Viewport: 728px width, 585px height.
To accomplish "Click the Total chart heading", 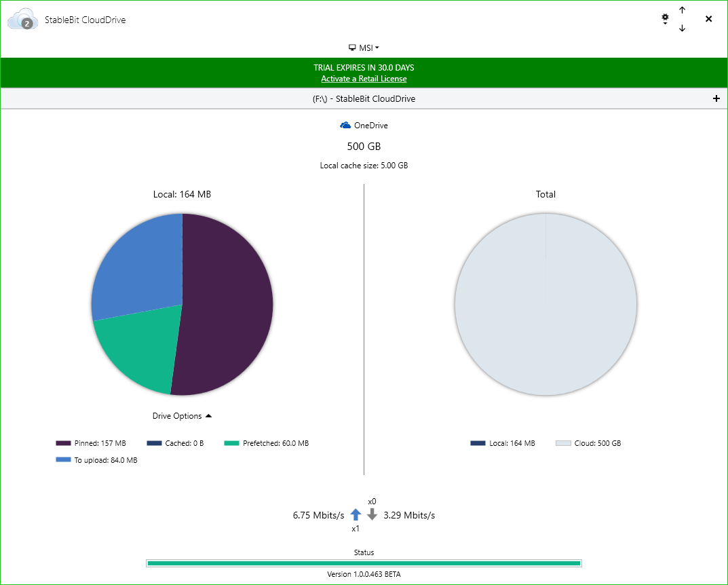I will click(x=545, y=195).
